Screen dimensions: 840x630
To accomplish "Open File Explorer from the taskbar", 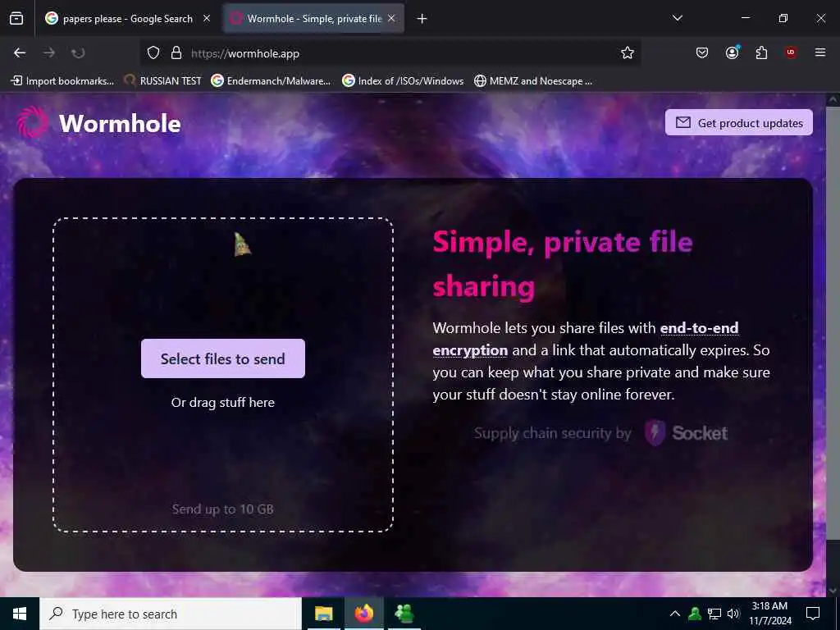I will pos(323,614).
